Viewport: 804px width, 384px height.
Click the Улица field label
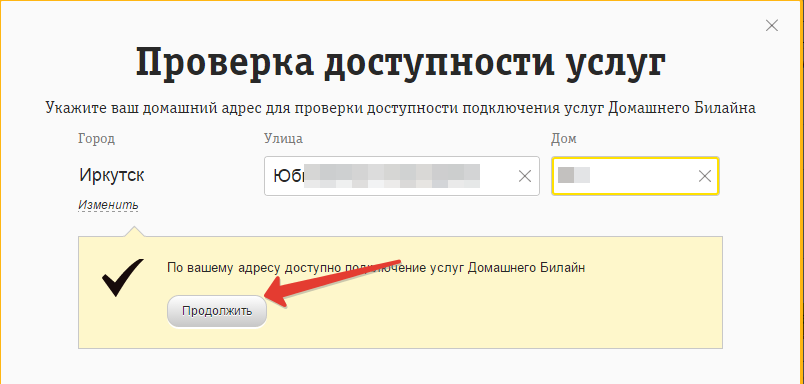[x=283, y=138]
